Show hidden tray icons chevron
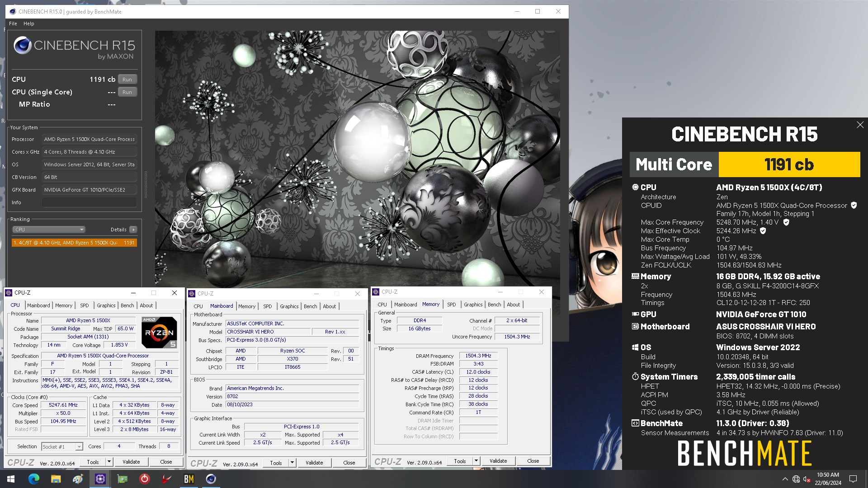Image resolution: width=868 pixels, height=488 pixels. click(x=785, y=479)
